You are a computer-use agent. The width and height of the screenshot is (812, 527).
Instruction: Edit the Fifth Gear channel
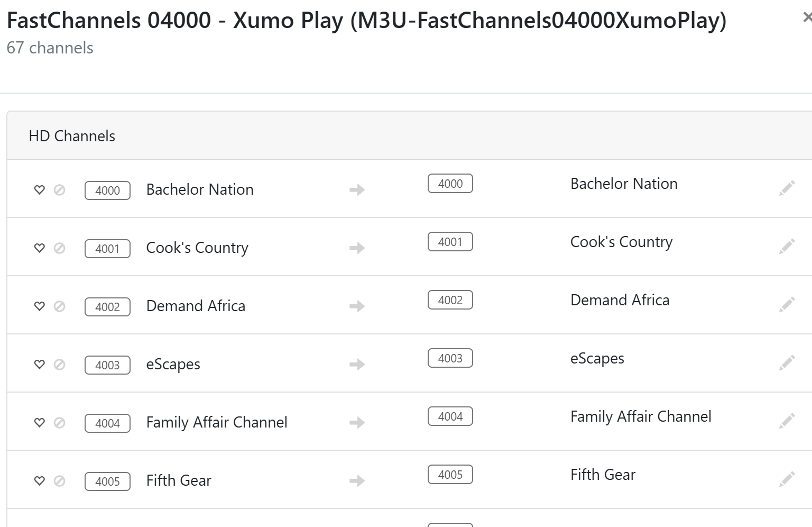coord(787,479)
